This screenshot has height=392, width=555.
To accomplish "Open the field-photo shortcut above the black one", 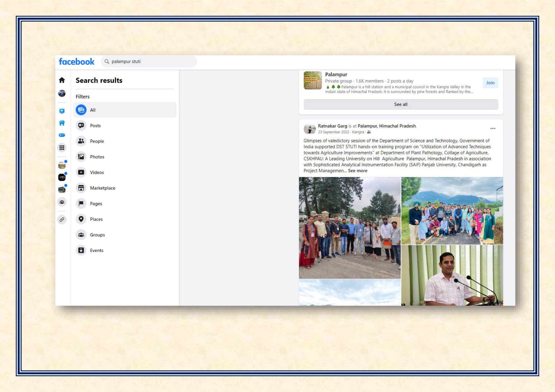I will coord(62,165).
